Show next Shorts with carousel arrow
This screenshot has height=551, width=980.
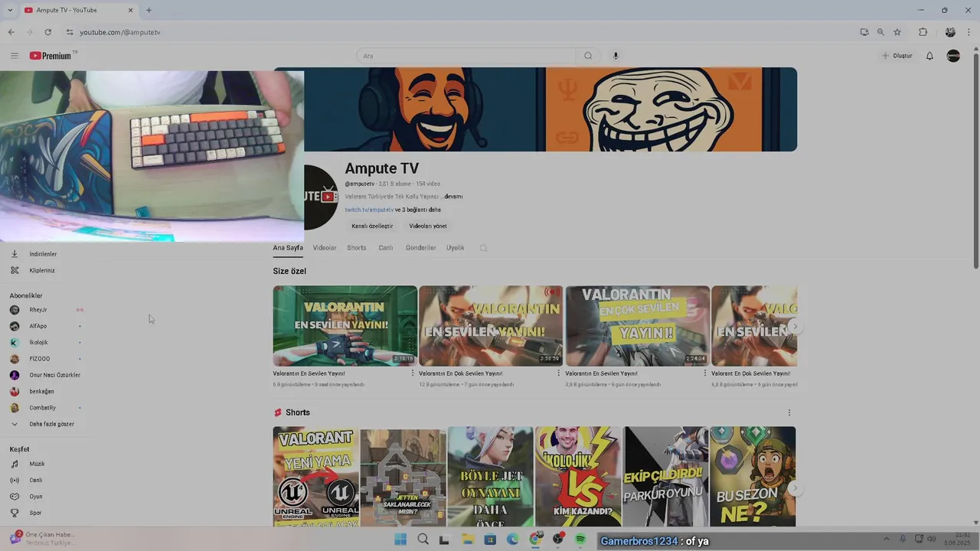tap(795, 488)
